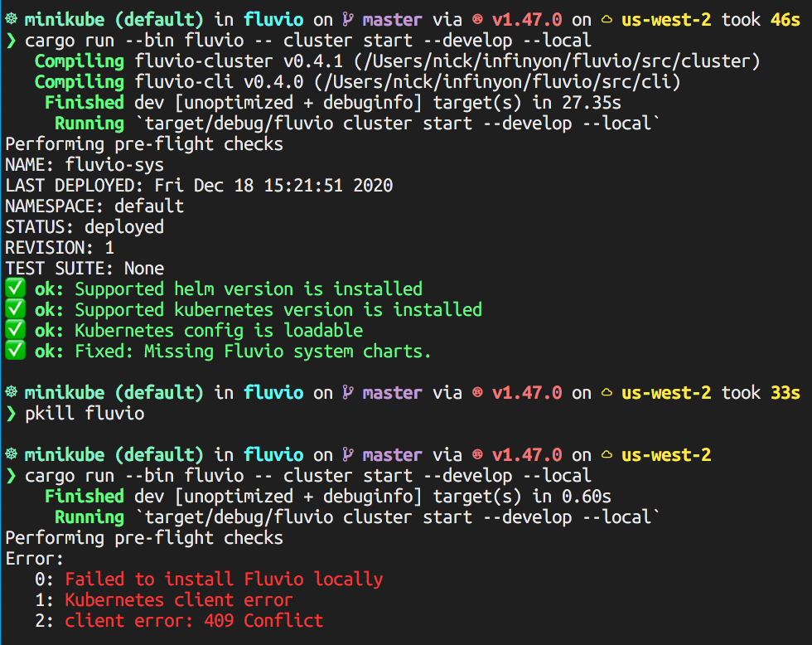Click the green checkmark beside helm version check

[14, 289]
